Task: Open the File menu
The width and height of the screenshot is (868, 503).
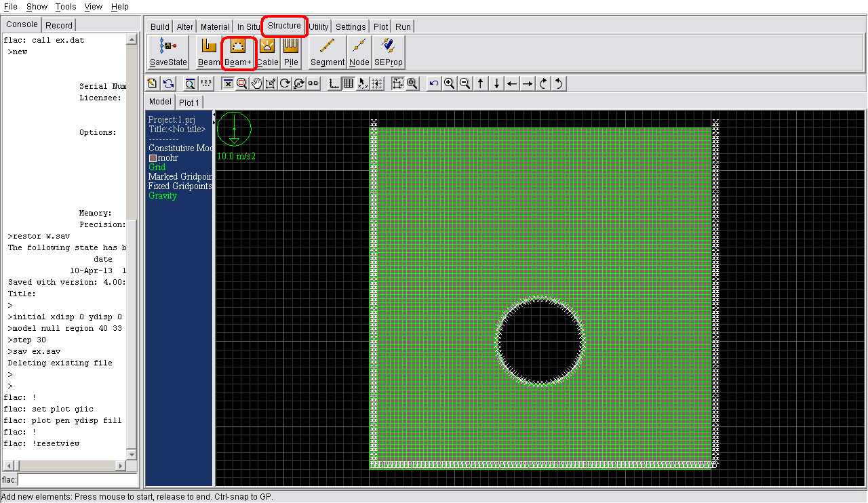Action: coord(10,7)
